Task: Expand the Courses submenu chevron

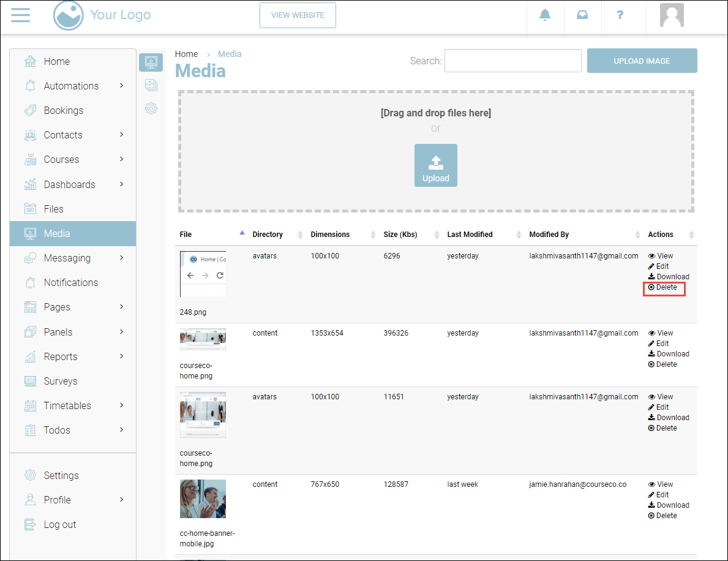Action: (x=122, y=159)
